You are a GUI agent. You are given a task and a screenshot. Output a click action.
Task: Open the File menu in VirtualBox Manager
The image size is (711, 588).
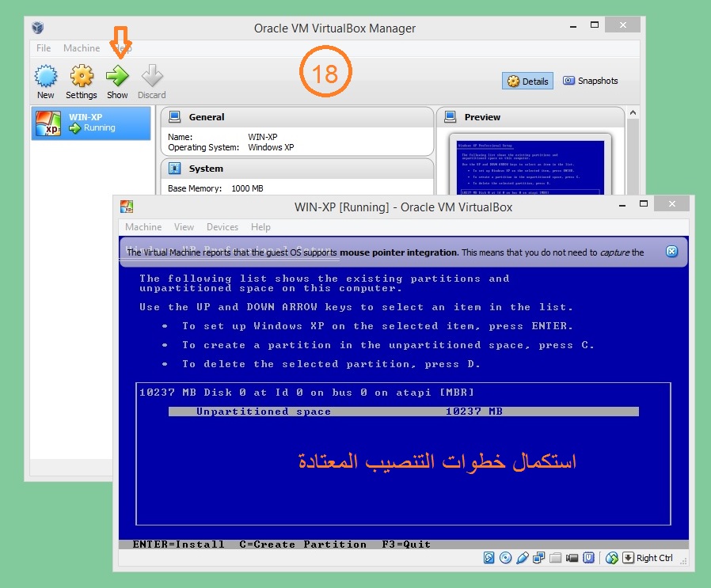(x=44, y=48)
